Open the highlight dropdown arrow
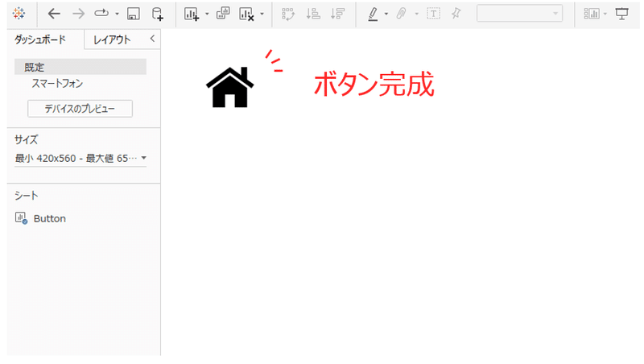Screen dimensions: 644x364 [386, 14]
